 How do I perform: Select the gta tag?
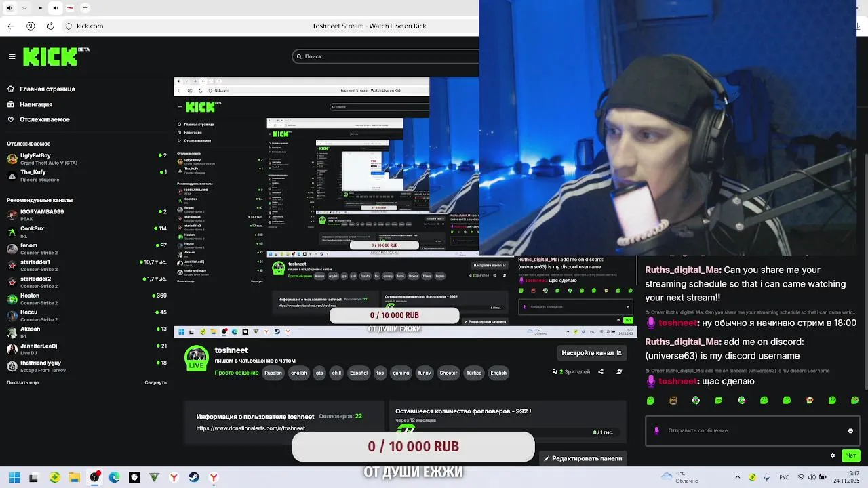tap(319, 373)
